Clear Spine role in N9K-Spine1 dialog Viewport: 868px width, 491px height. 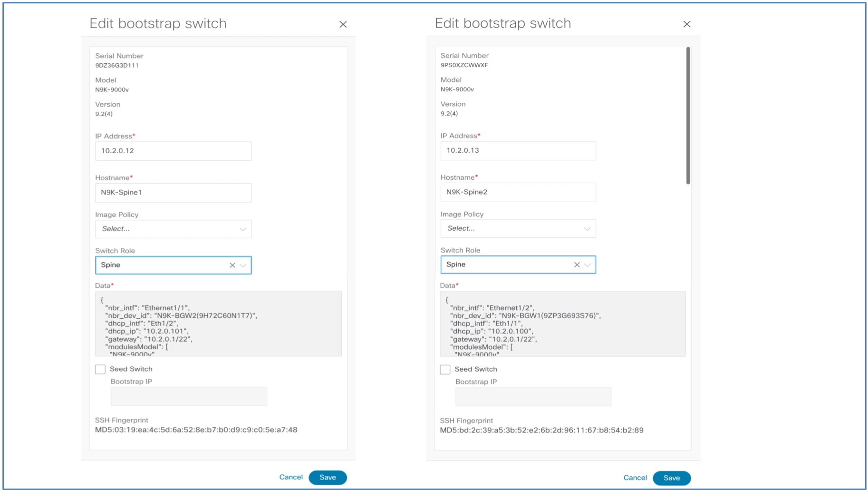(x=232, y=265)
